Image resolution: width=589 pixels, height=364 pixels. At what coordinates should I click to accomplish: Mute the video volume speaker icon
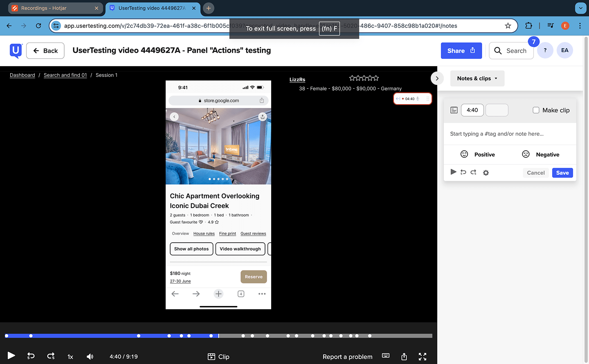90,357
